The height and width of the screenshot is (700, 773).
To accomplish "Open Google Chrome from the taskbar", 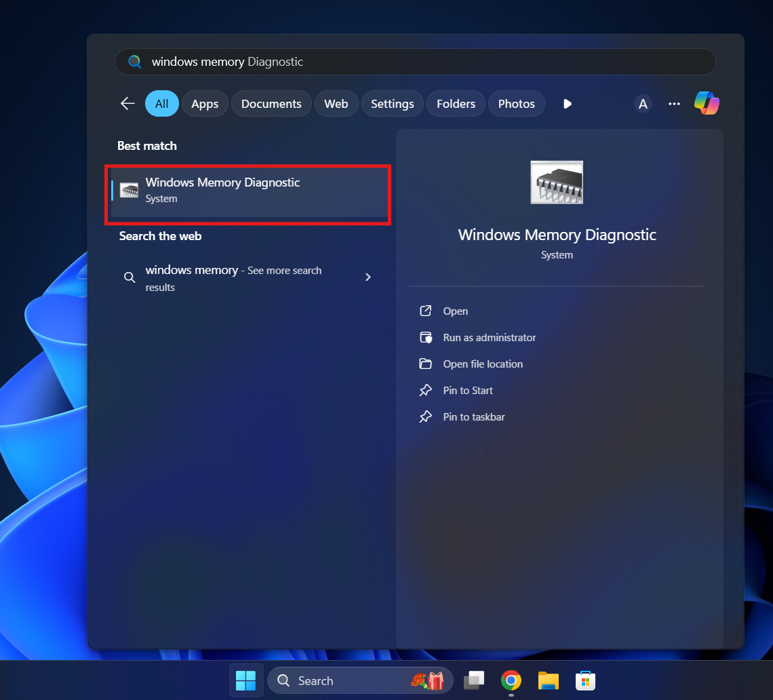I will (x=511, y=680).
